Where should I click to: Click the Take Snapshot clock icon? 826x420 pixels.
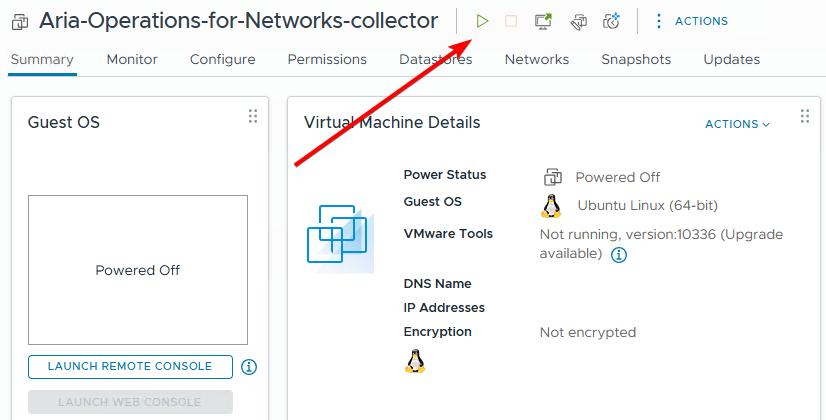611,21
